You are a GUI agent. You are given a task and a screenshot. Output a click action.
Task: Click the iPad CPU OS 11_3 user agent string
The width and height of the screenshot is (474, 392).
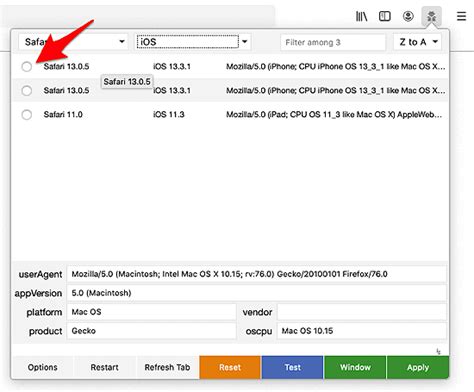point(334,115)
